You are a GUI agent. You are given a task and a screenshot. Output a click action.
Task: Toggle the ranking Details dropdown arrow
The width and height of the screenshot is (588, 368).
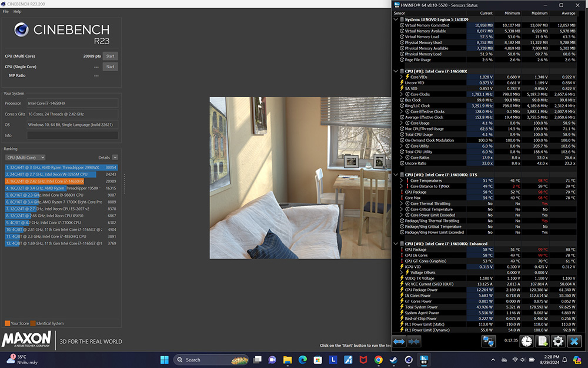pyautogui.click(x=115, y=157)
